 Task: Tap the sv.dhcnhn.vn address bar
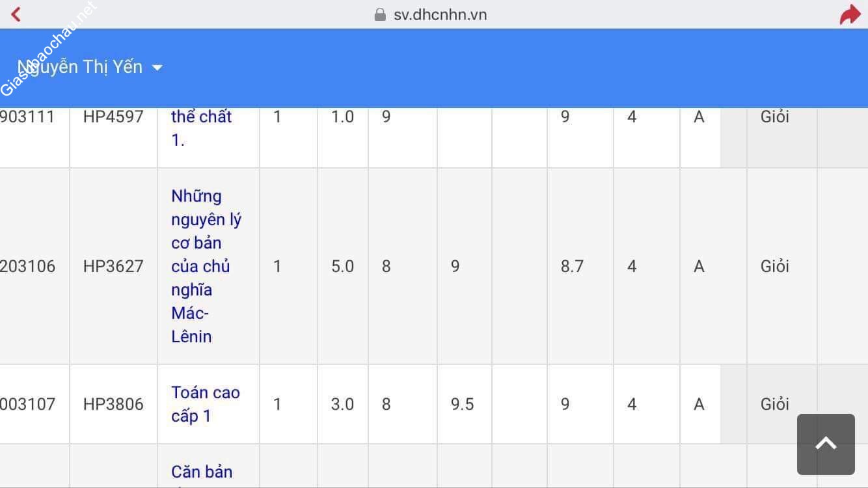coord(440,14)
